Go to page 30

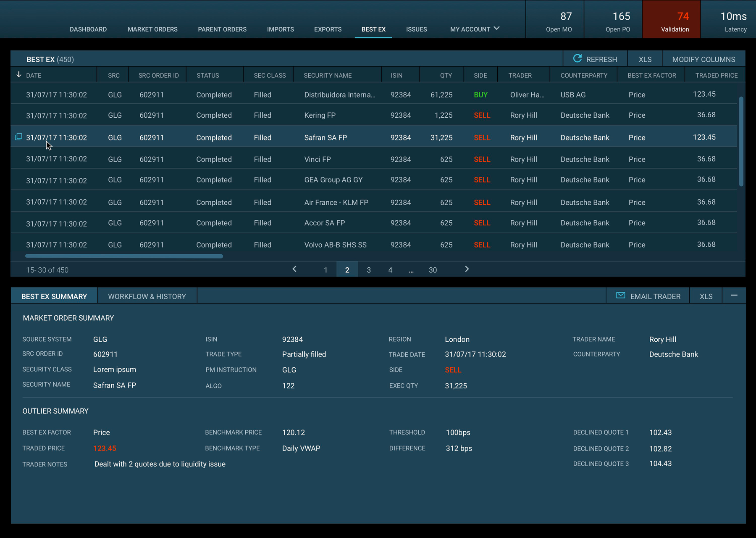[x=433, y=270]
